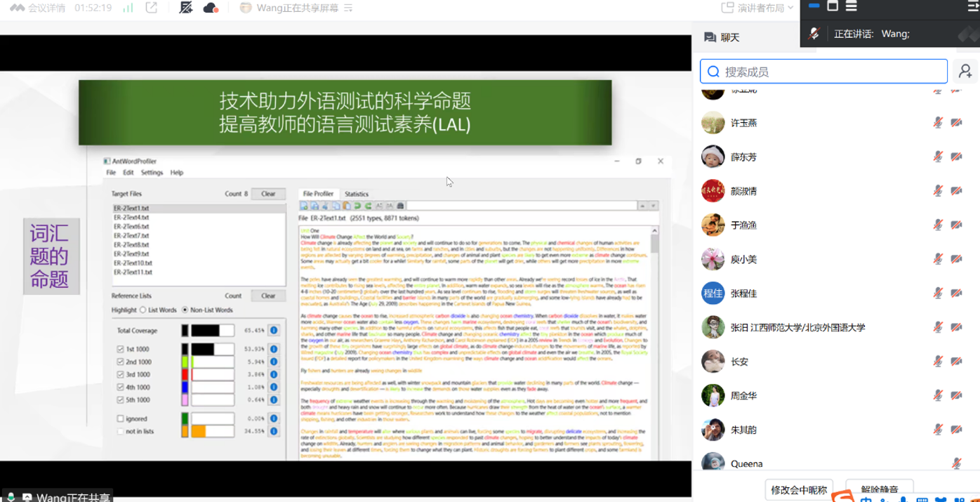
Task: Toggle the 1st 1000 checkbox
Action: pyautogui.click(x=120, y=349)
